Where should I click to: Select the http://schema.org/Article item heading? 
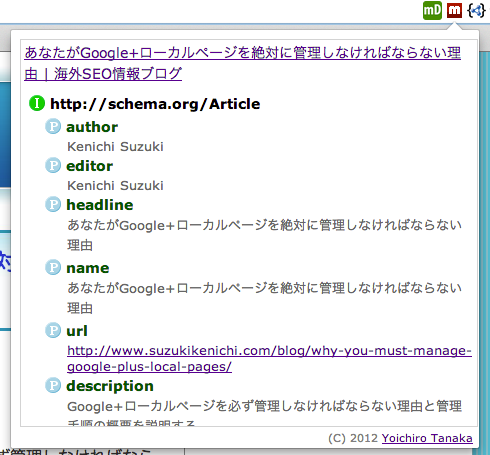click(x=155, y=104)
